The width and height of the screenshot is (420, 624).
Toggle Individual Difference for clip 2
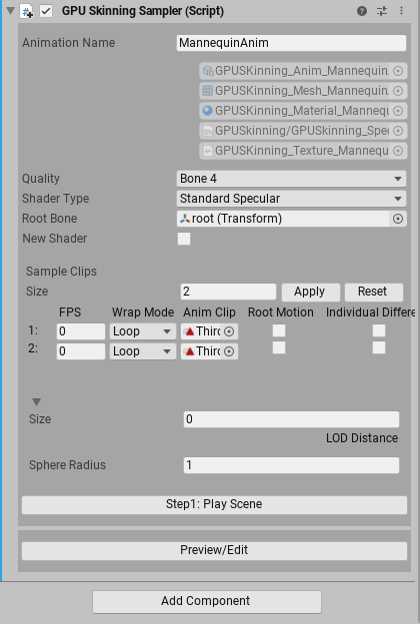pyautogui.click(x=379, y=347)
